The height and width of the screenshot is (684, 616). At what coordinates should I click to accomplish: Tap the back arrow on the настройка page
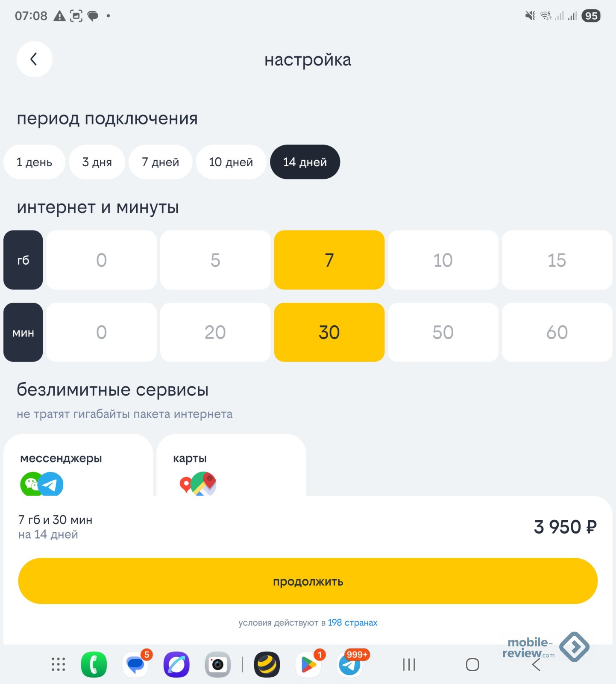click(34, 59)
